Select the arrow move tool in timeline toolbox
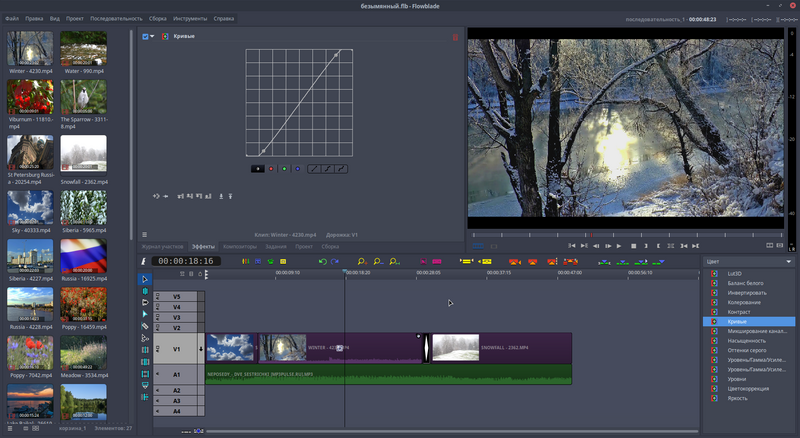This screenshot has height=438, width=800. pyautogui.click(x=145, y=279)
